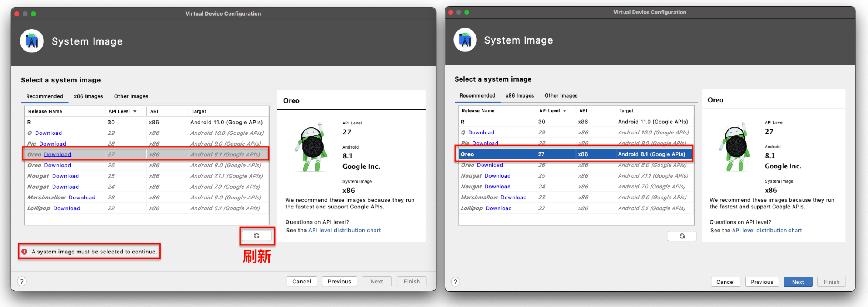This screenshot has height=307, width=868.
Task: Open help with the right dialog question mark
Action: [455, 282]
